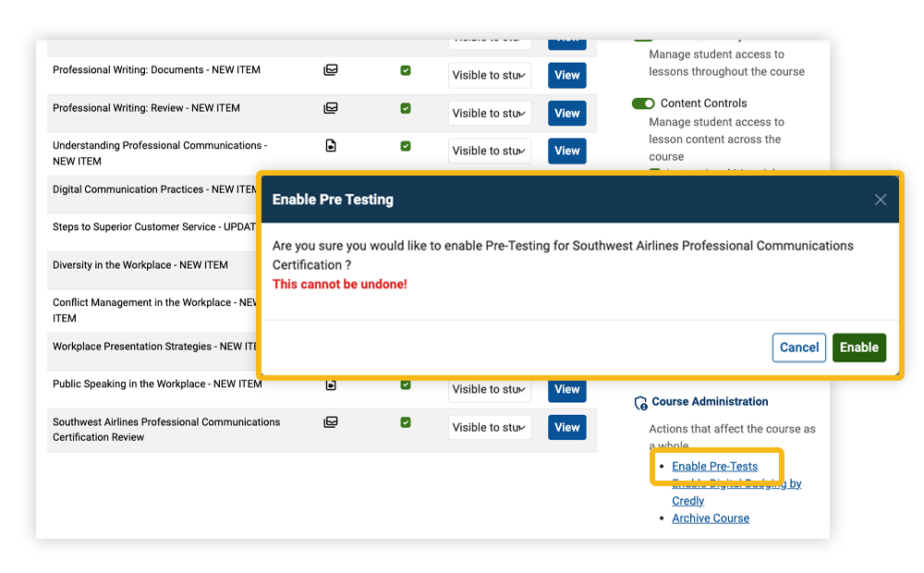View the Professional Writing: Documents lesson
The height and width of the screenshot is (573, 924).
(x=567, y=75)
